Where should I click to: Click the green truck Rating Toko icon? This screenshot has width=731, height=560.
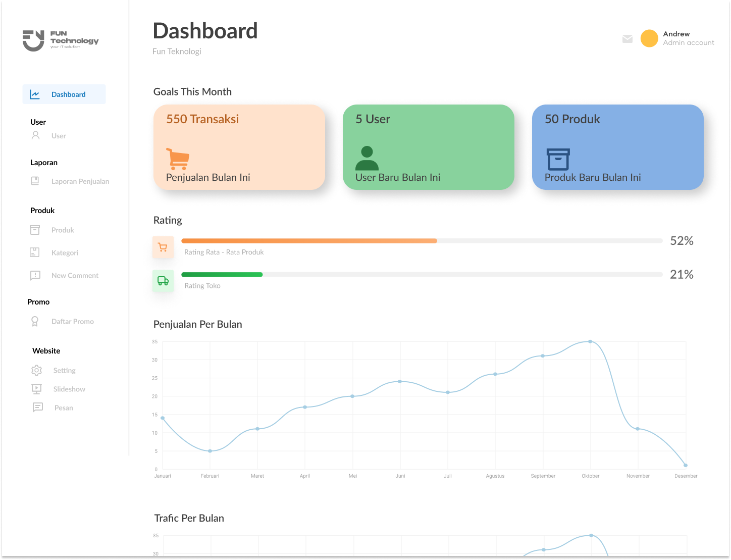click(163, 281)
